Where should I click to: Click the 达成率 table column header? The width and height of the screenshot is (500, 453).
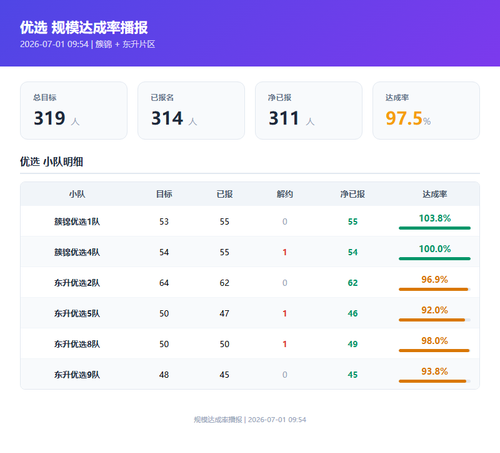(x=435, y=194)
